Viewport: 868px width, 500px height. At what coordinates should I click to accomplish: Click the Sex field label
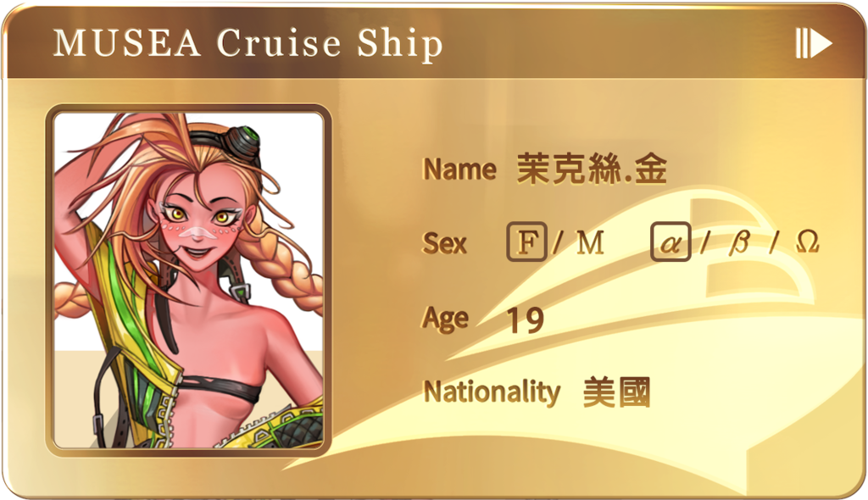pyautogui.click(x=444, y=243)
